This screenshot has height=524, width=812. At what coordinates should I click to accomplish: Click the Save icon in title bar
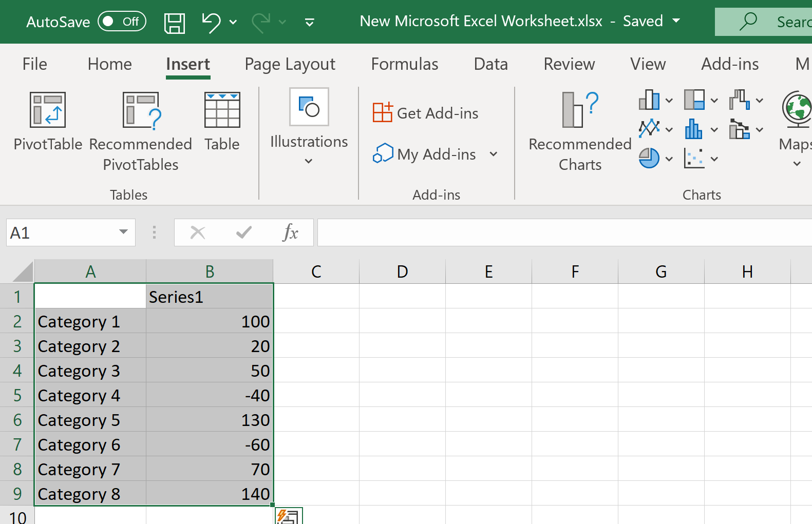click(175, 23)
